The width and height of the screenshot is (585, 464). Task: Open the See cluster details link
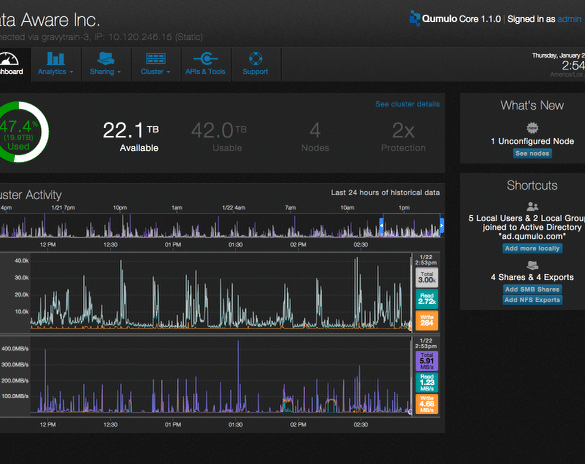tap(407, 104)
